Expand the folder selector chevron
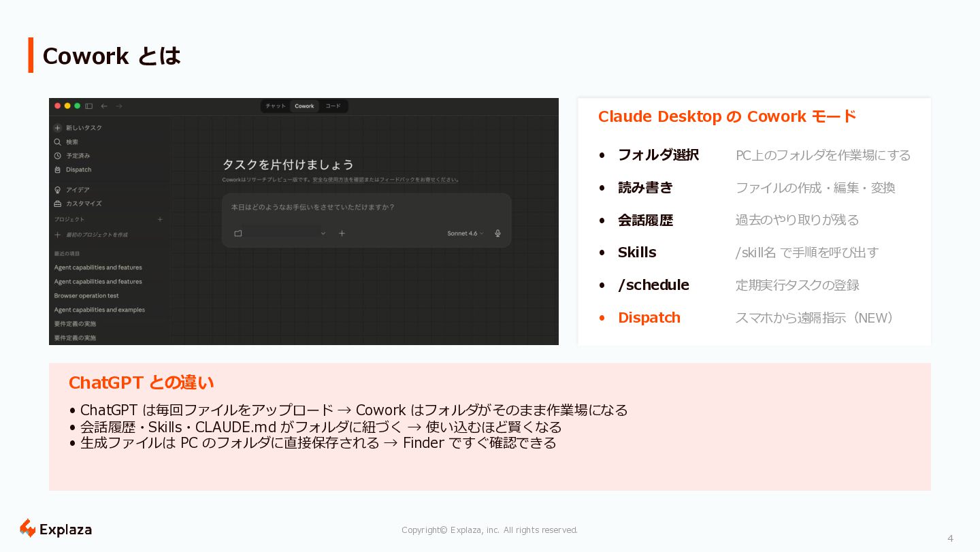This screenshot has width=980, height=552. [323, 233]
